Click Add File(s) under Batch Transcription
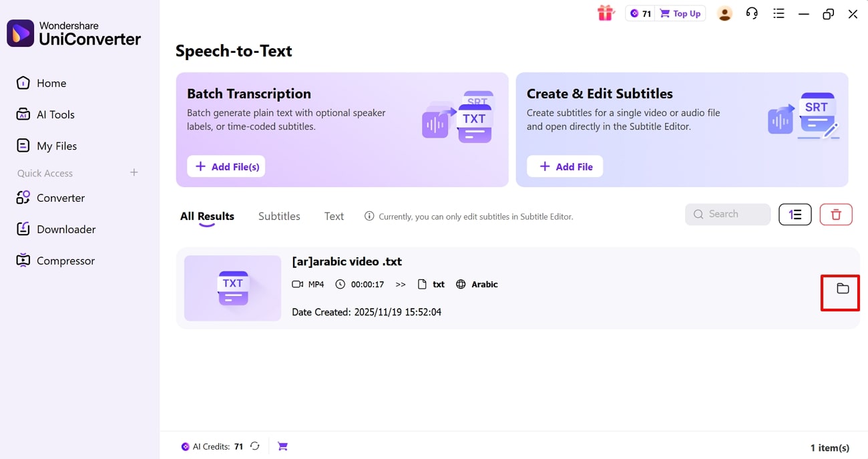This screenshot has height=459, width=868. 226,166
